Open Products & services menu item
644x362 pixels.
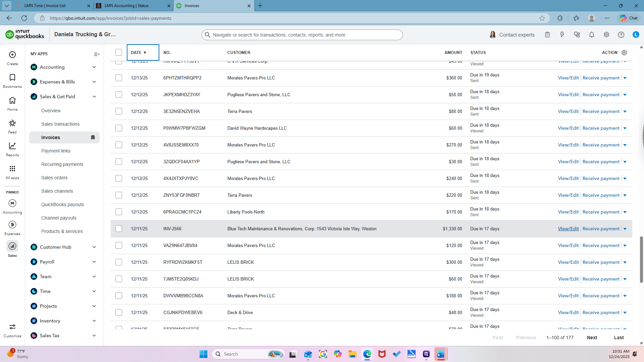[62, 231]
